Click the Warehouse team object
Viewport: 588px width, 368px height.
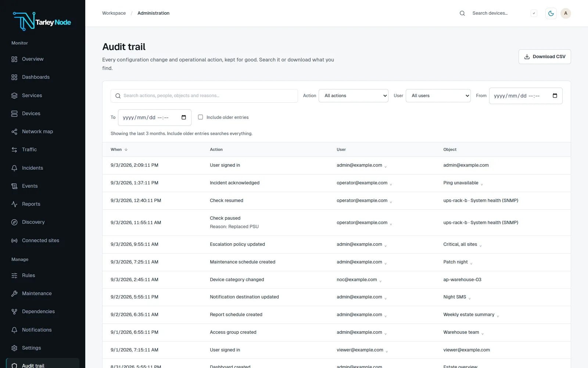[461, 332]
